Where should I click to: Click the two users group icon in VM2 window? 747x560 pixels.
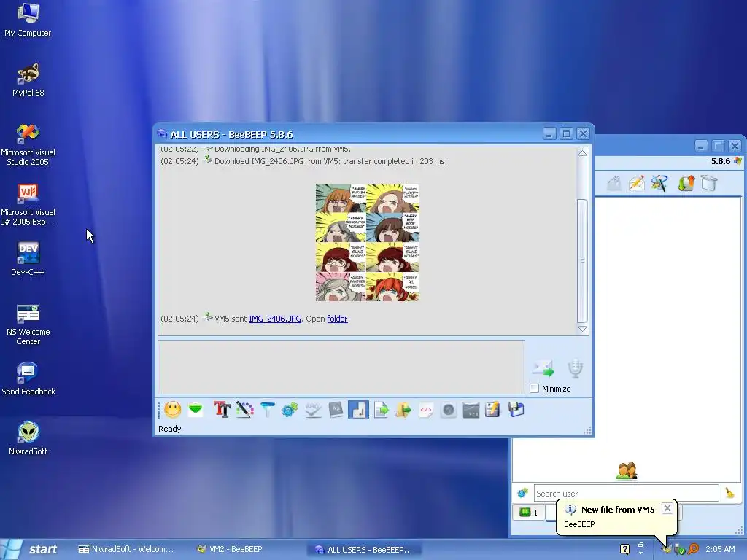pos(627,471)
